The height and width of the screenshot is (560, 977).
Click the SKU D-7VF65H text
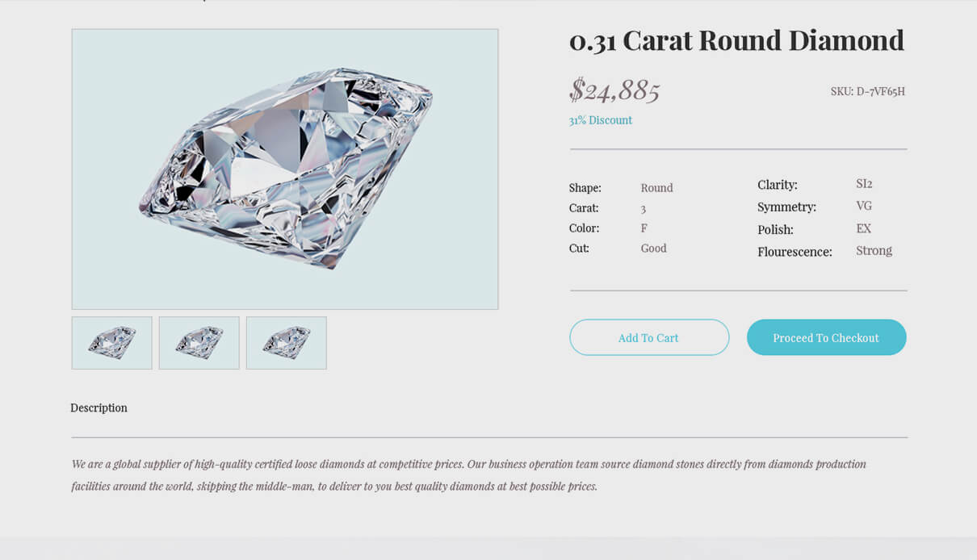click(867, 91)
